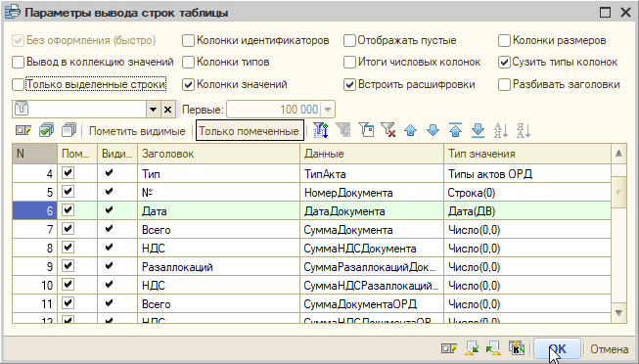Enable Колонки типов checkbox
Image resolution: width=639 pixels, height=364 pixels.
(188, 63)
